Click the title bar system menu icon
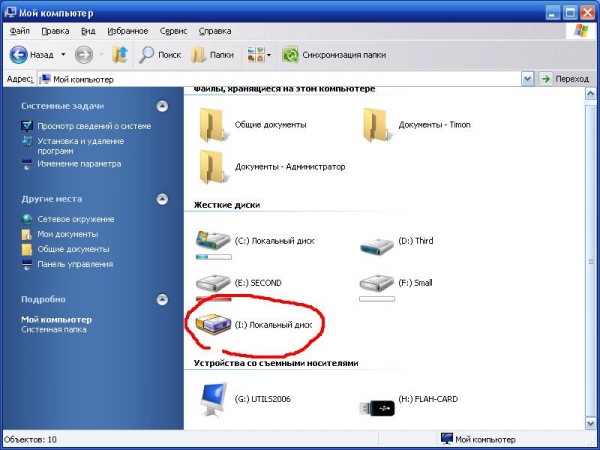Viewport: 600px width, 450px height. click(10, 13)
